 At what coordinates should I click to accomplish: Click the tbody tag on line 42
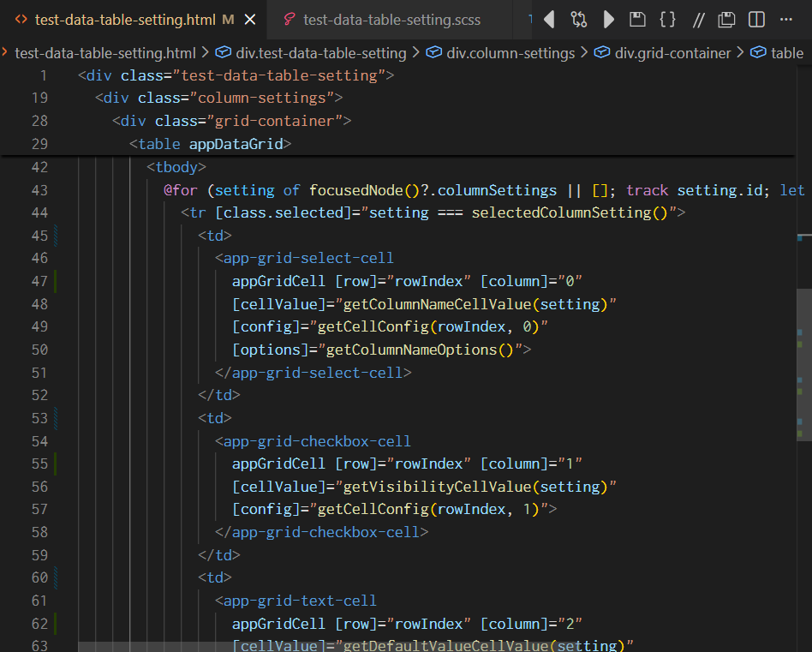click(x=176, y=167)
